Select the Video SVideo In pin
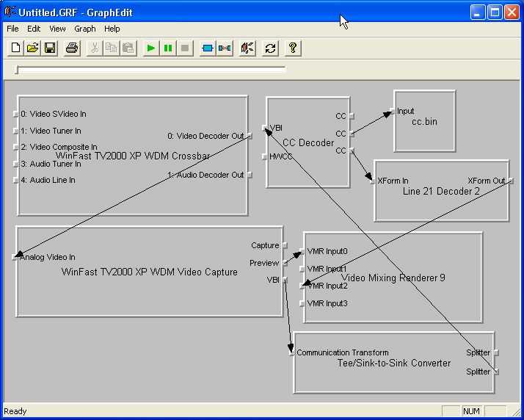The width and height of the screenshot is (524, 420). pyautogui.click(x=15, y=114)
